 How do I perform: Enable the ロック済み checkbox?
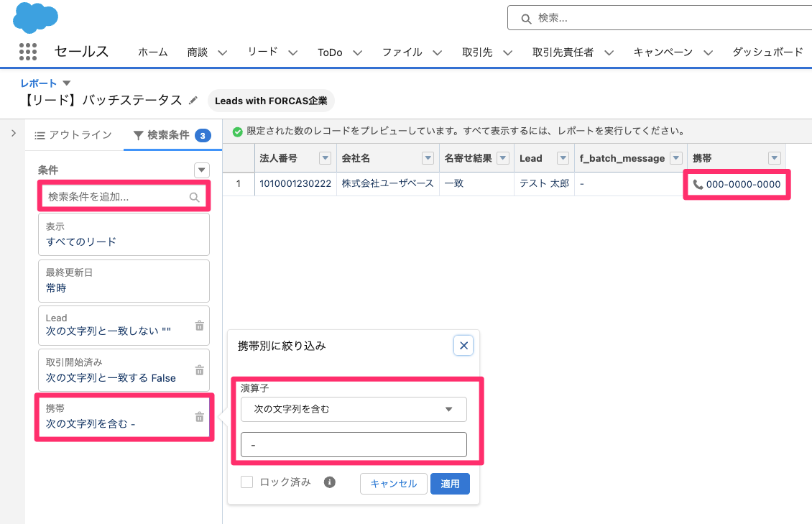click(246, 482)
